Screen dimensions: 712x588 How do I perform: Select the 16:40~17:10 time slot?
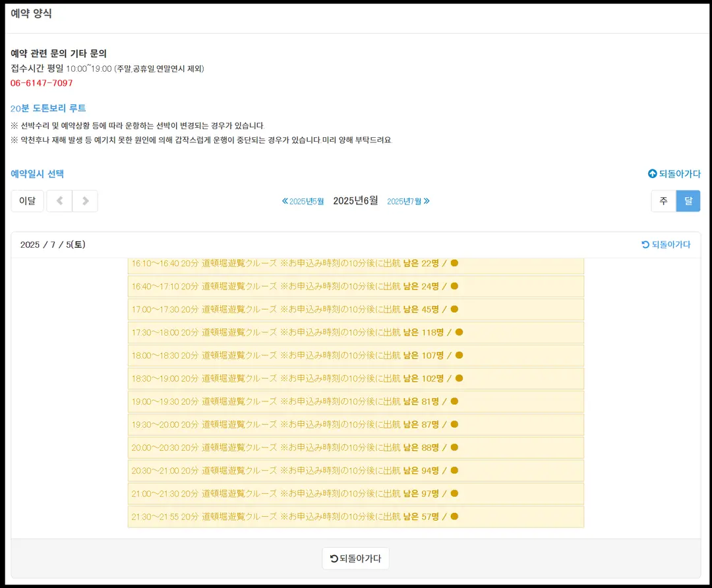(x=355, y=287)
